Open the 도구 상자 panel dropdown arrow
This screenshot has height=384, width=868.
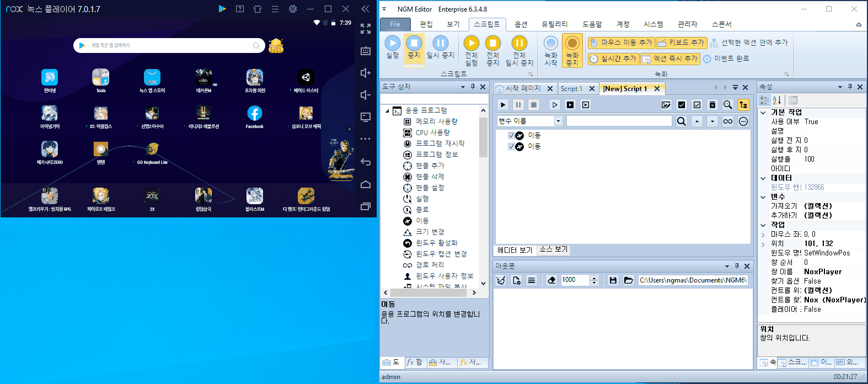click(463, 87)
